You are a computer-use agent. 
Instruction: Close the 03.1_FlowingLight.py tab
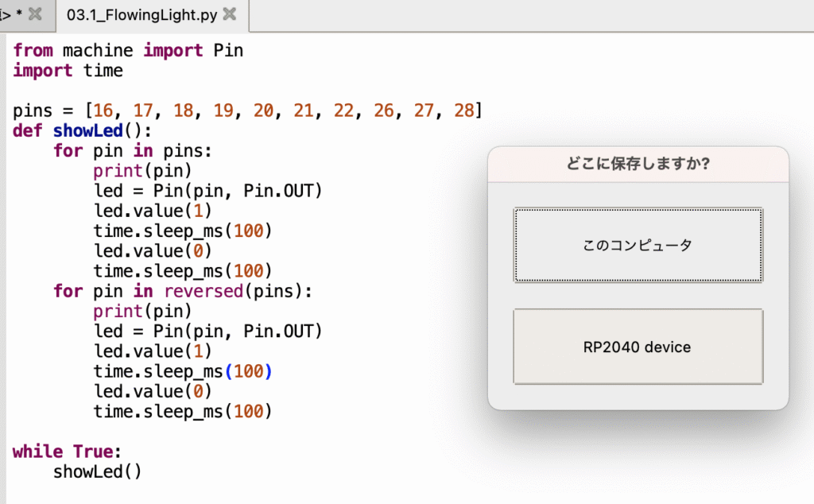click(229, 14)
